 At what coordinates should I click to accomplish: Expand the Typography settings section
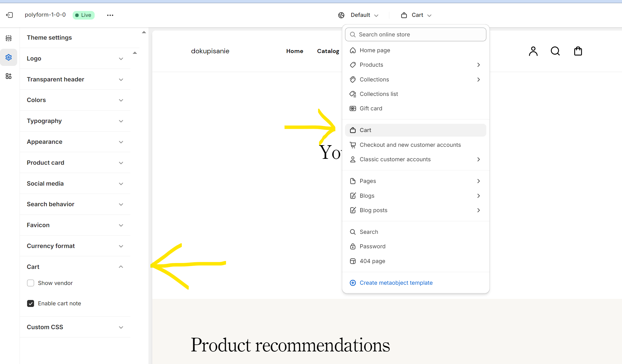point(121,121)
